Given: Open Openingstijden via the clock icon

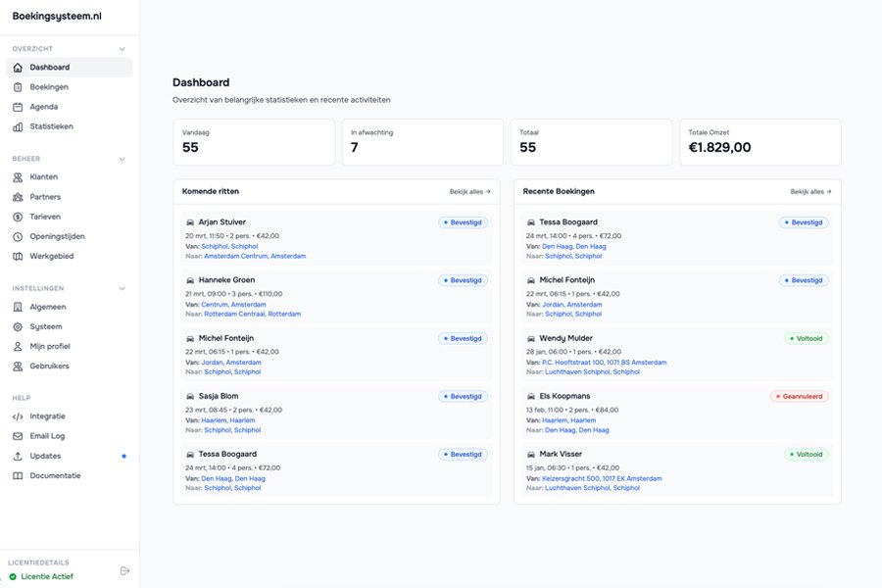Looking at the screenshot, I should 18,235.
